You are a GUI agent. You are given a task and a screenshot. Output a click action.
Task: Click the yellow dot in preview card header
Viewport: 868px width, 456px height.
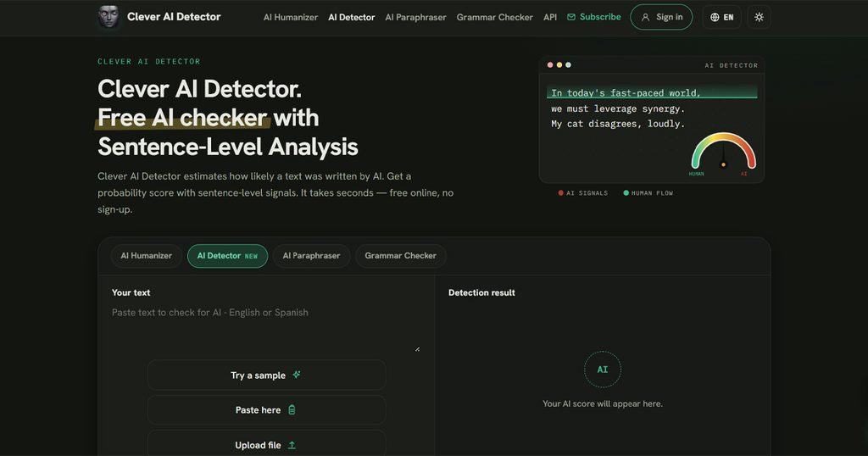559,64
